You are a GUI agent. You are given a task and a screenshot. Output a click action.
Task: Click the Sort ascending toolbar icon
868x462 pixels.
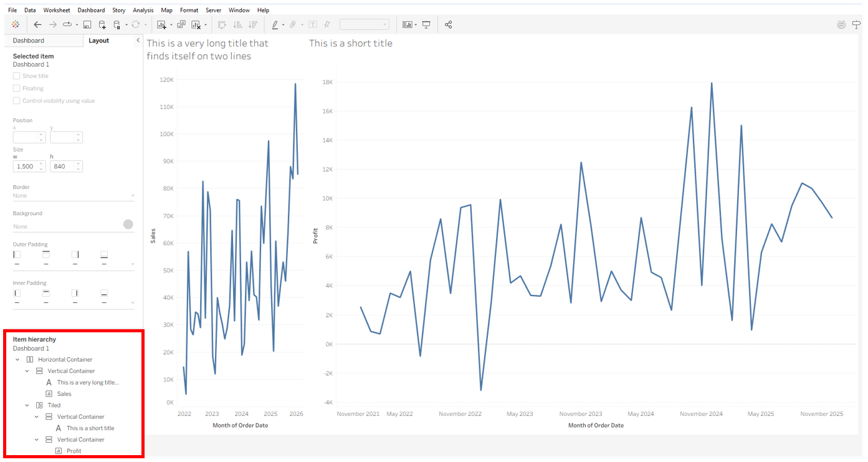pos(237,24)
